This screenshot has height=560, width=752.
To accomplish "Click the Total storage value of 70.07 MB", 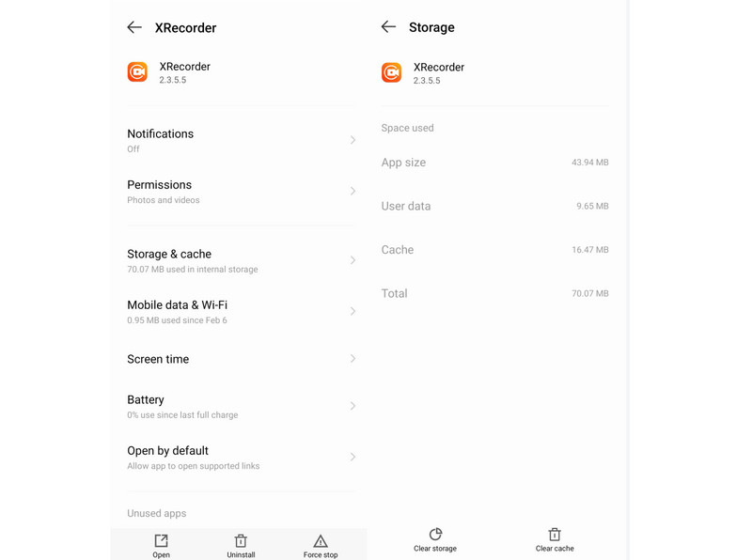I will 592,293.
